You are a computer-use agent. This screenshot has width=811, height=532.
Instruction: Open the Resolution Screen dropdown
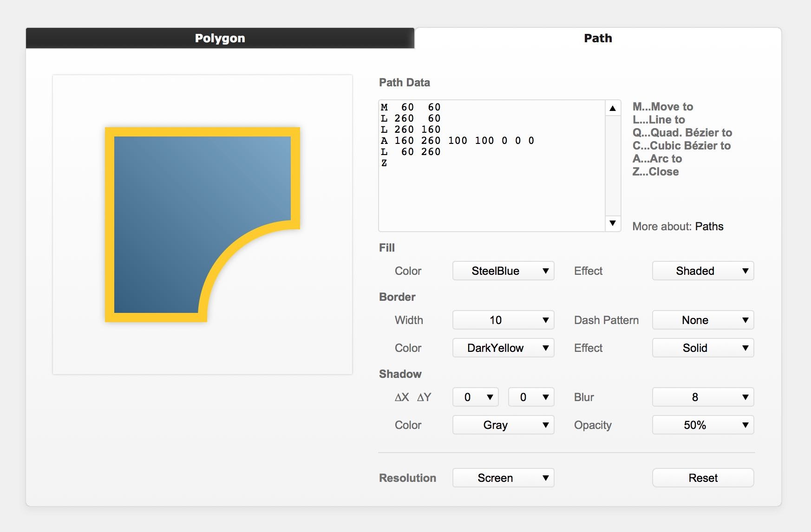(x=504, y=478)
